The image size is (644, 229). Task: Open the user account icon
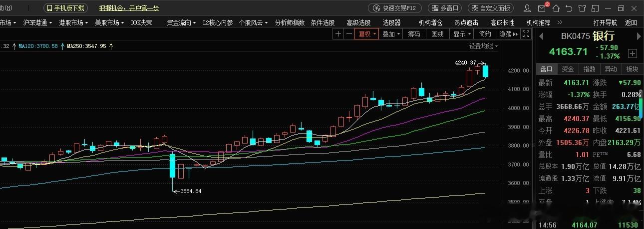coord(527,8)
